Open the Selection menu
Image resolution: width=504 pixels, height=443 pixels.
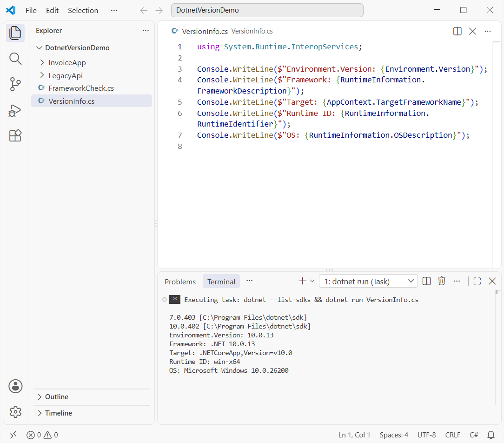(x=83, y=10)
